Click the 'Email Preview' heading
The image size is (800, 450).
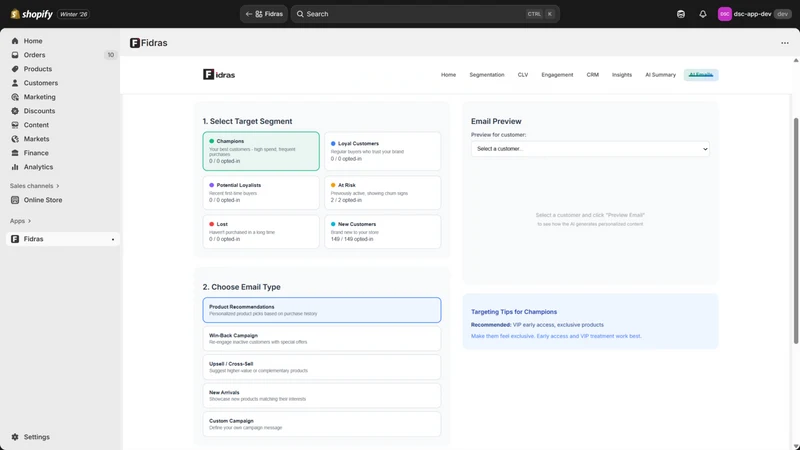tap(496, 121)
